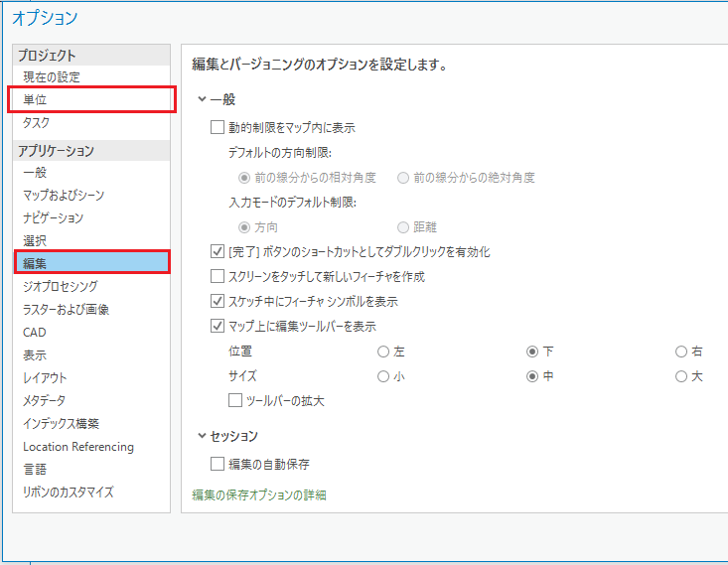Set toolbar size to 小

tap(383, 376)
